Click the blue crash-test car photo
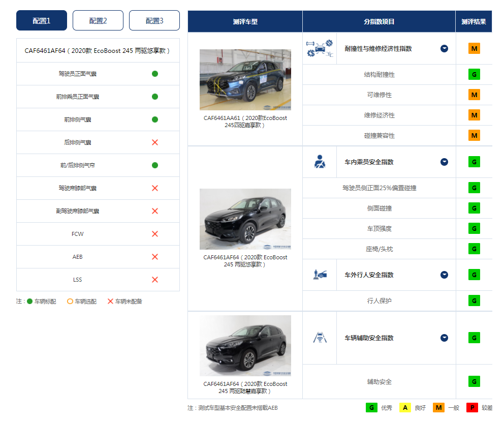The image size is (504, 421). click(245, 80)
